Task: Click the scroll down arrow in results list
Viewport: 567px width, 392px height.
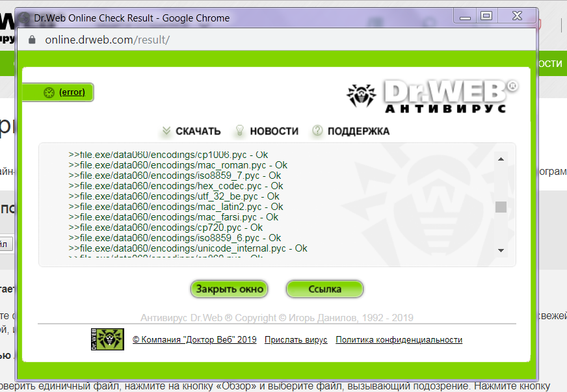Action: 501,250
